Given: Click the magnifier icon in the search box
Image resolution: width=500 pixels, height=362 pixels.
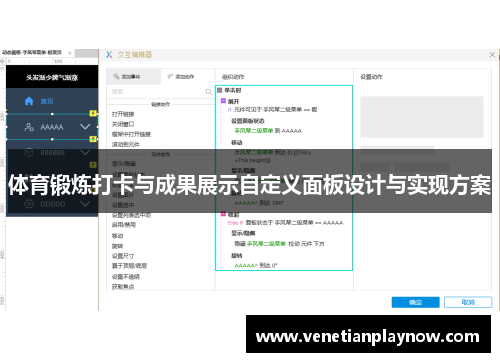Looking at the screenshot, I should click(x=209, y=92).
